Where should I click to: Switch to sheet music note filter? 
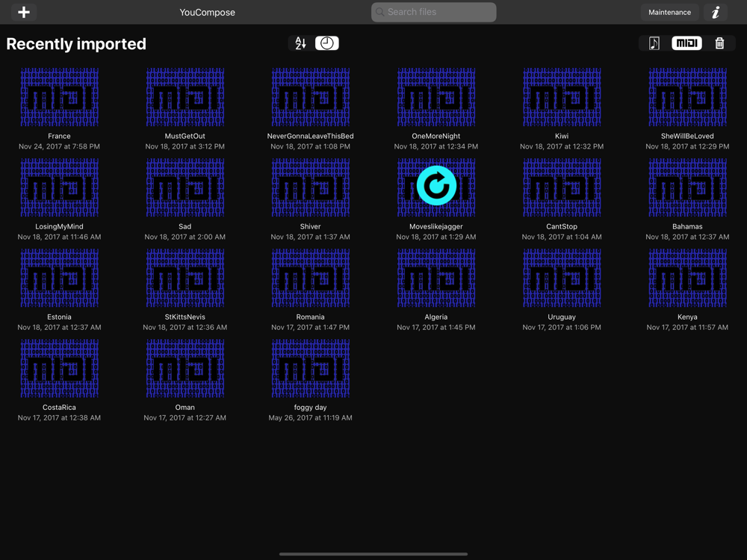(654, 43)
